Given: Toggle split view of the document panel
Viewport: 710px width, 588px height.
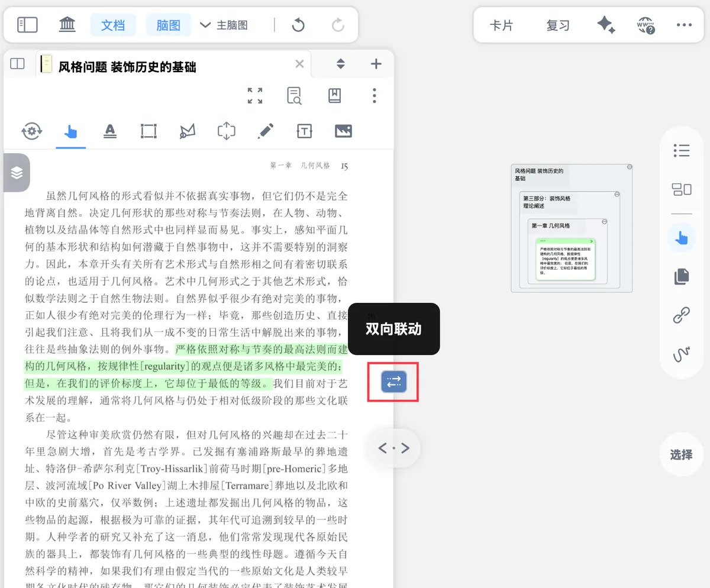Looking at the screenshot, I should tap(17, 64).
